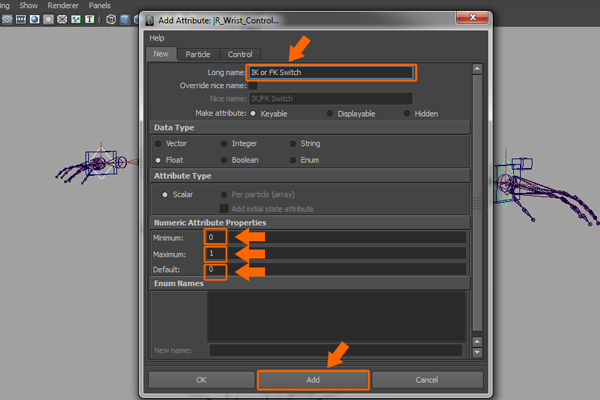Toggle the viewport grid icon

coord(7,19)
